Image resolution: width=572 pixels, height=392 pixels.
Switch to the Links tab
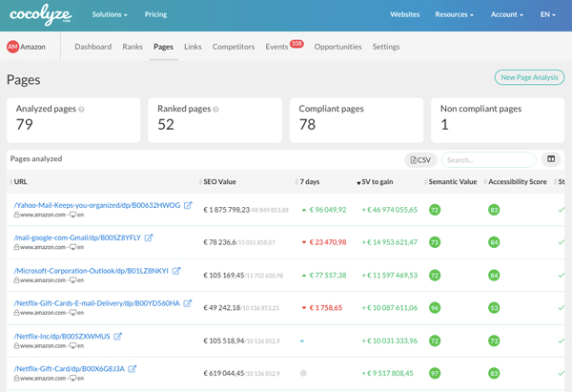pyautogui.click(x=193, y=47)
